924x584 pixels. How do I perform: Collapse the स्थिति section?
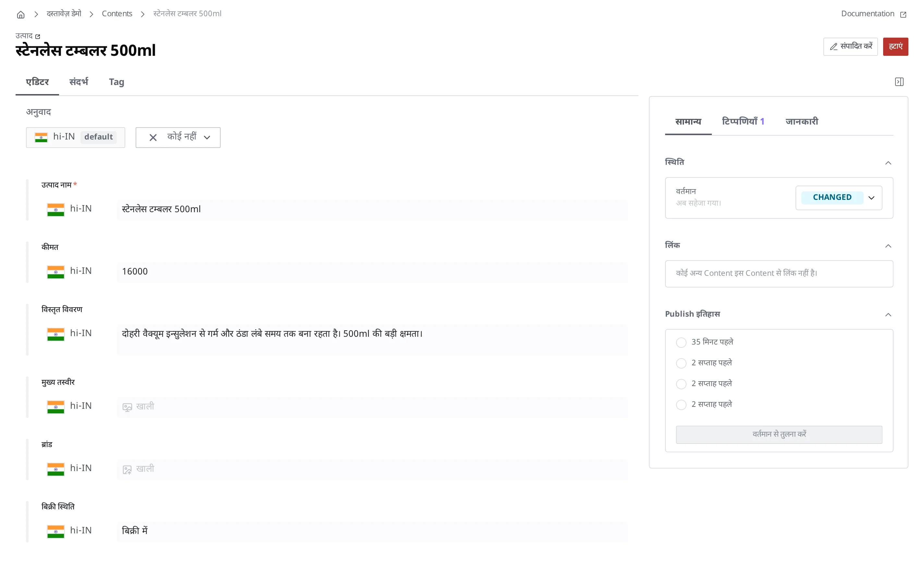888,163
